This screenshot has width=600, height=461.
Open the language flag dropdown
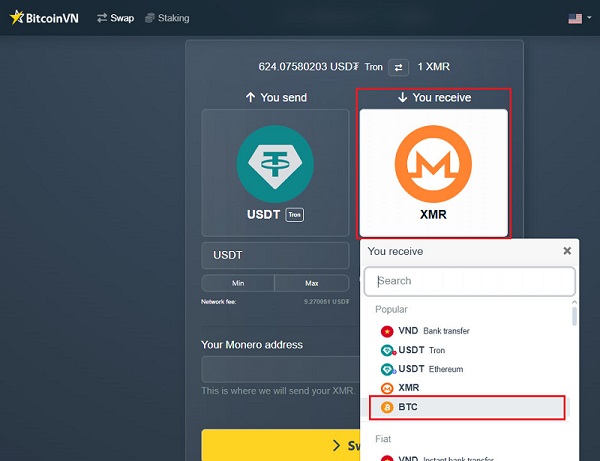[577, 18]
